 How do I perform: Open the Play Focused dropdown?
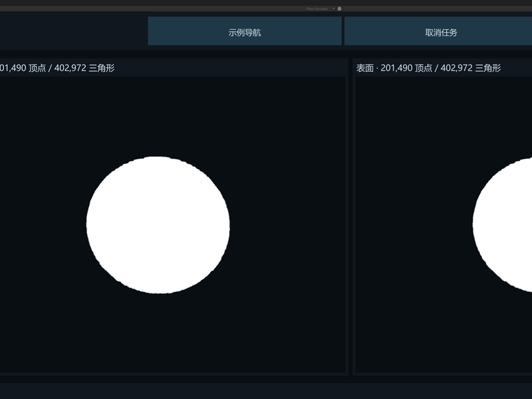point(321,9)
